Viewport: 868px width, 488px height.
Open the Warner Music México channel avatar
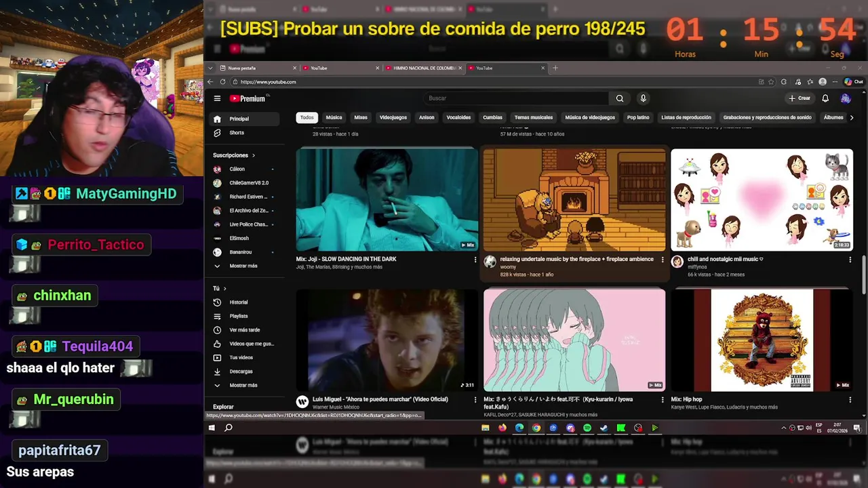click(302, 402)
